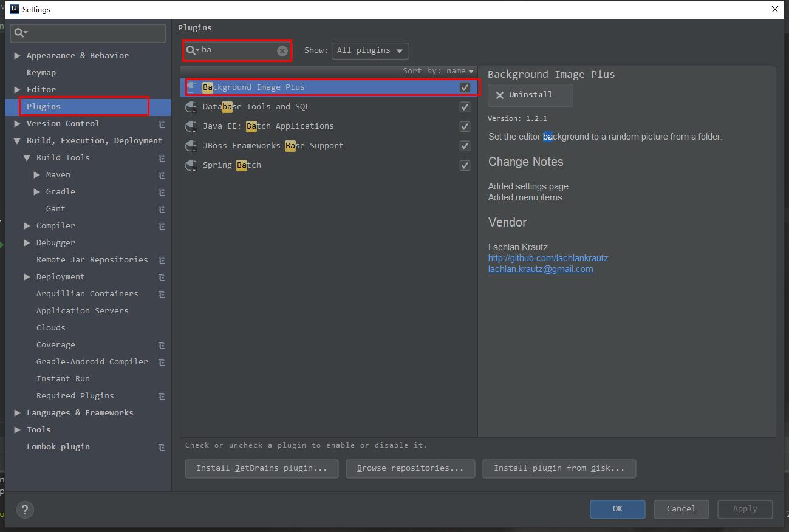Open the plugin search options magnifier
The height and width of the screenshot is (532, 789).
tap(193, 50)
